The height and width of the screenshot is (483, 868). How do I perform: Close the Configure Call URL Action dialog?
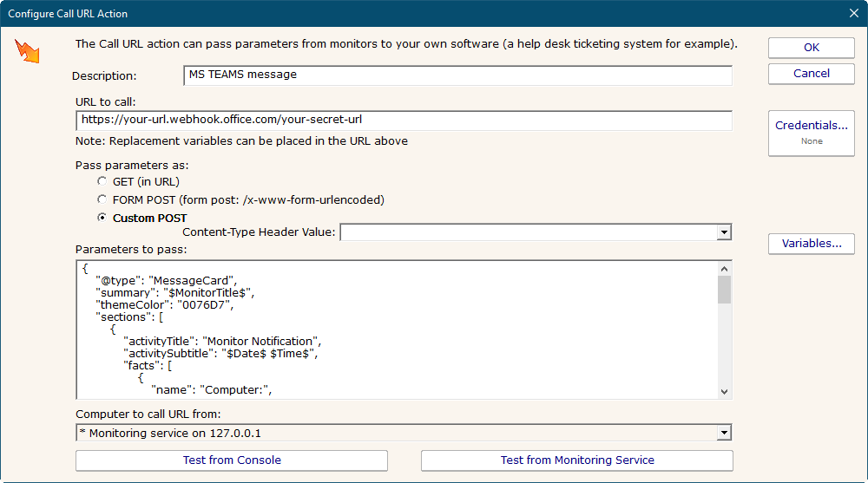coord(852,13)
